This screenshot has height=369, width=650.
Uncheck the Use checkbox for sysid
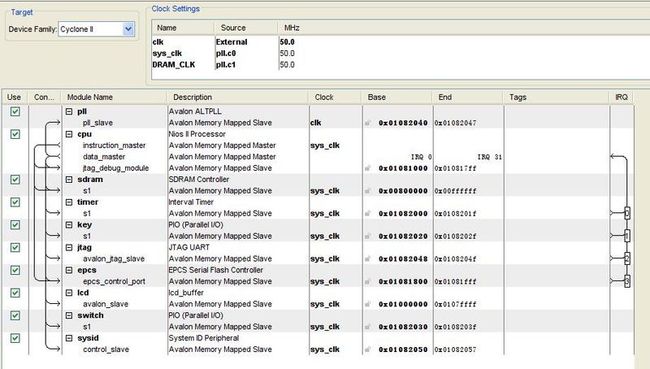[x=15, y=338]
